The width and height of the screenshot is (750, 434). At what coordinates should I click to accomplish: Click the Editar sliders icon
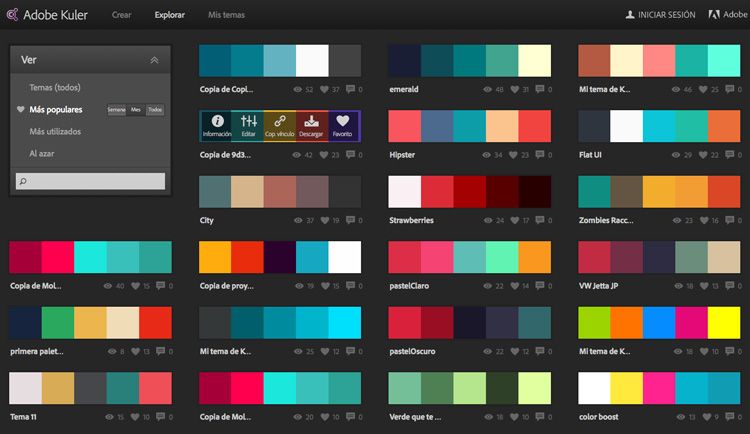click(249, 121)
